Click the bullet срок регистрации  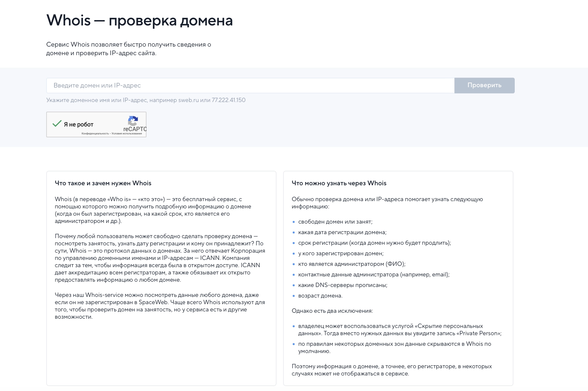375,243
